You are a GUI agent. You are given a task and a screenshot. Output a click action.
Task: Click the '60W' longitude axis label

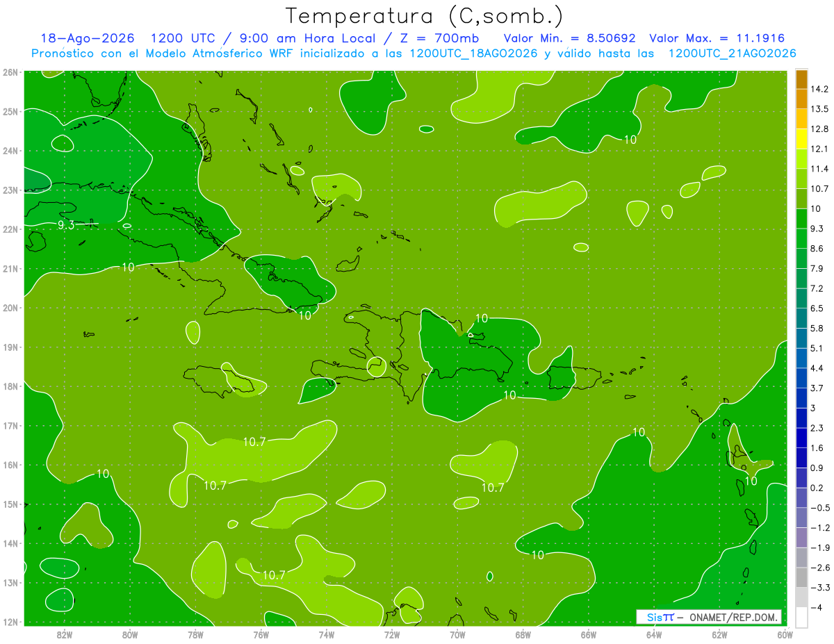785,634
